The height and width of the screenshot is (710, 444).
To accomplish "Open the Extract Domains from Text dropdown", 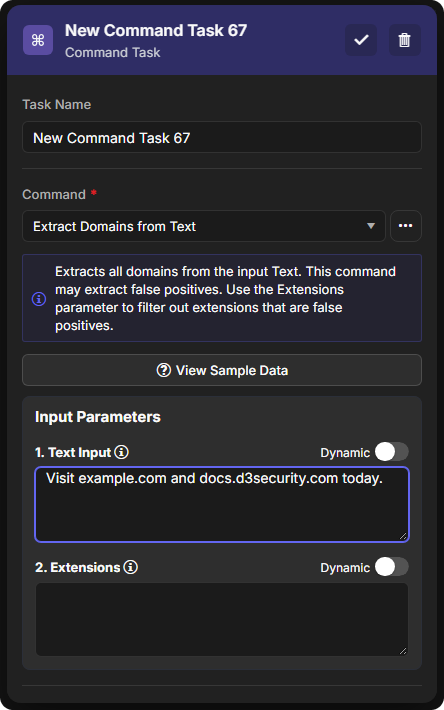I will [204, 226].
